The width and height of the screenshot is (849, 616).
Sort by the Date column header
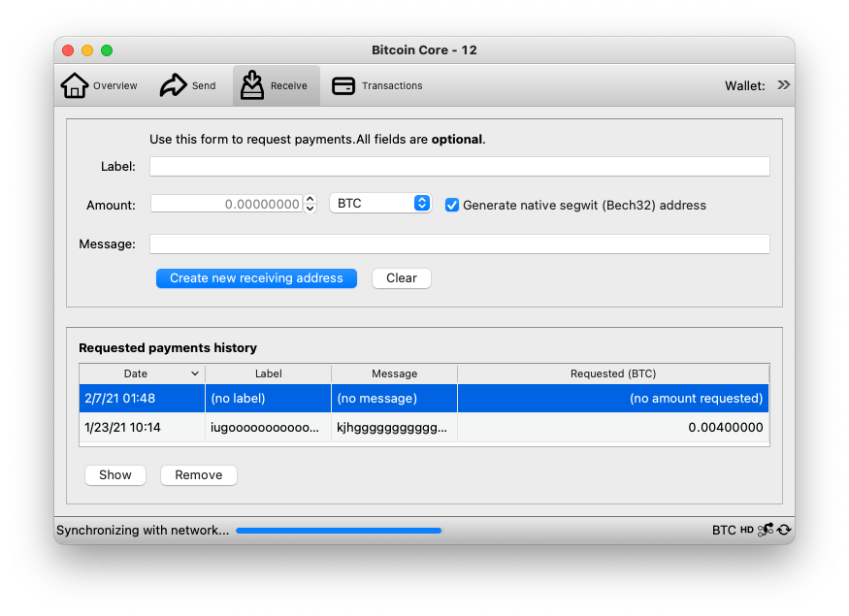click(x=143, y=373)
